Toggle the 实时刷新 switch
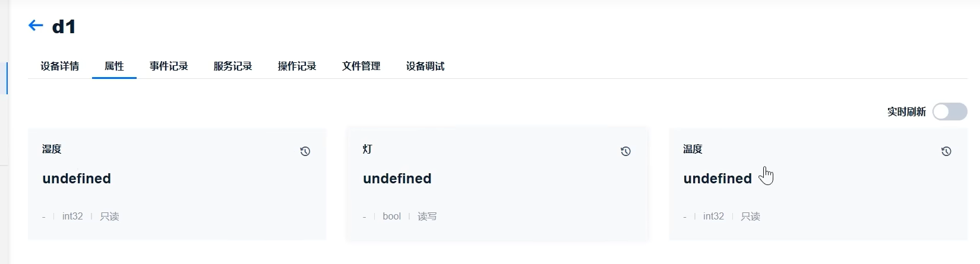The height and width of the screenshot is (264, 980). 950,112
